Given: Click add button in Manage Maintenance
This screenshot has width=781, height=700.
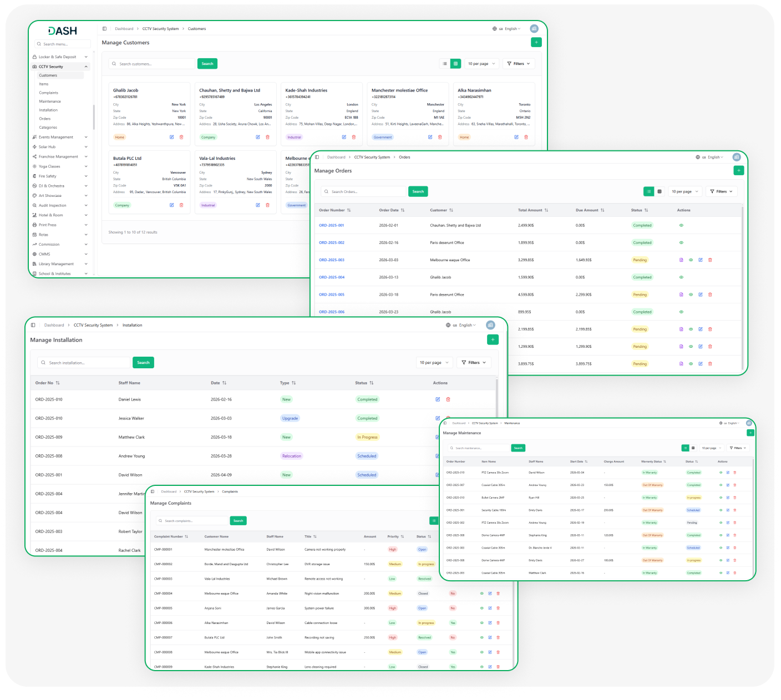Looking at the screenshot, I should 750,433.
